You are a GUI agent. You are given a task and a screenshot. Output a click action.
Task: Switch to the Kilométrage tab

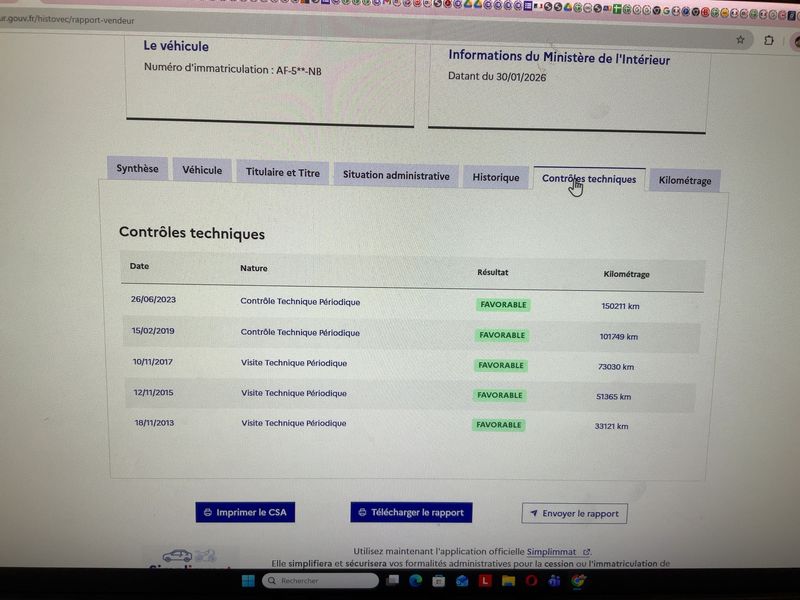pyautogui.click(x=685, y=181)
